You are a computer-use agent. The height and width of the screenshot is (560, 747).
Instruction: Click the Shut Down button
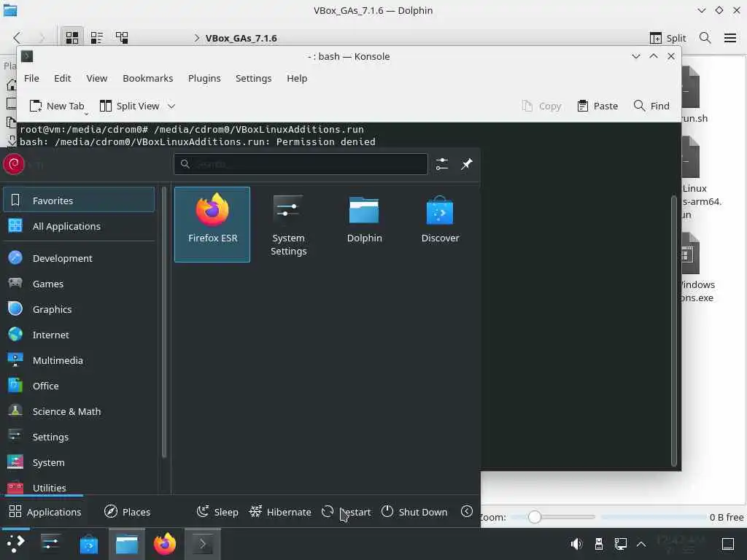click(x=414, y=512)
